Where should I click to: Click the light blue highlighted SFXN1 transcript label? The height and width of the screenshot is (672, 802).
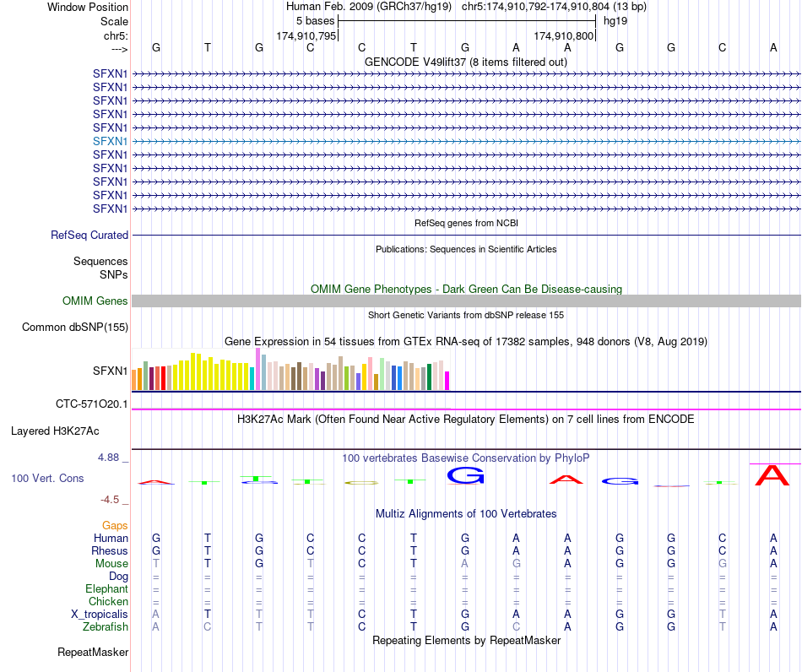pyautogui.click(x=110, y=141)
